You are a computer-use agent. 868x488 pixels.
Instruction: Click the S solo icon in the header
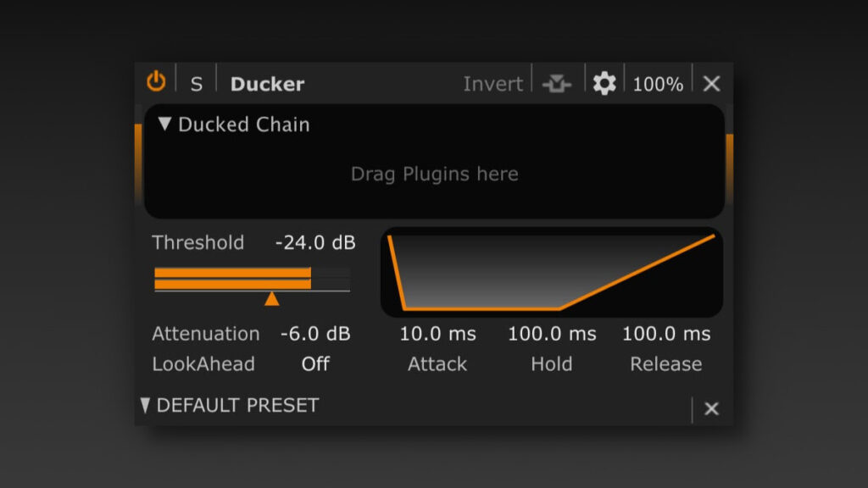point(196,83)
